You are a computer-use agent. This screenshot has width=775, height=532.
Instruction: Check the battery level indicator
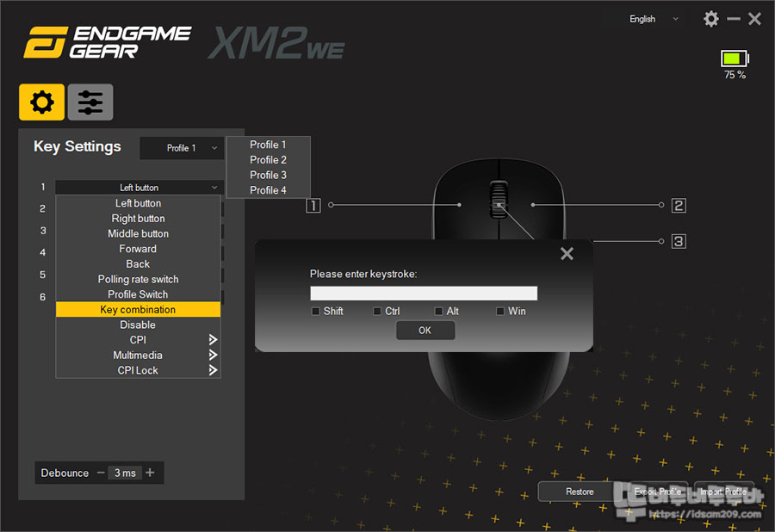tap(735, 59)
